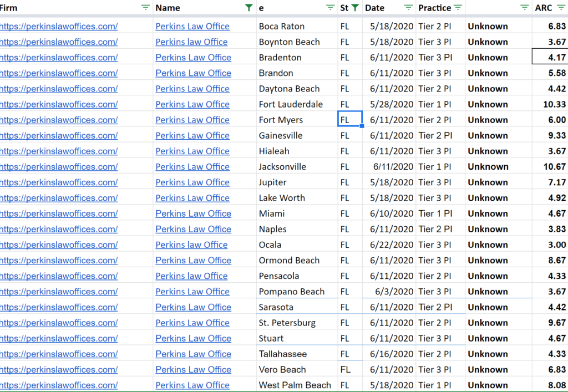The image size is (568, 392).
Task: Select the ARC value 8.08
Action: [550, 385]
